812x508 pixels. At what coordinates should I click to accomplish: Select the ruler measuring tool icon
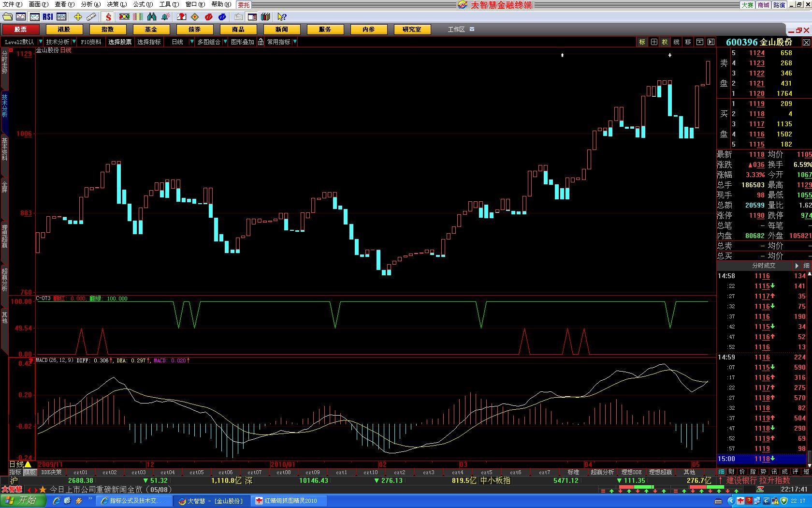coord(91,17)
